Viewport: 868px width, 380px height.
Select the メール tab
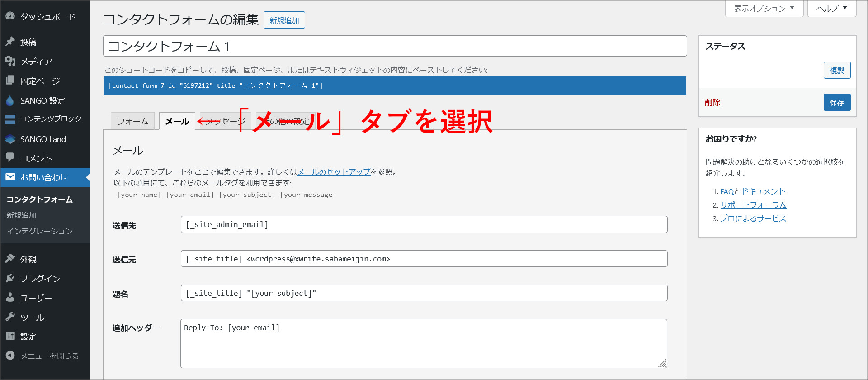click(177, 121)
